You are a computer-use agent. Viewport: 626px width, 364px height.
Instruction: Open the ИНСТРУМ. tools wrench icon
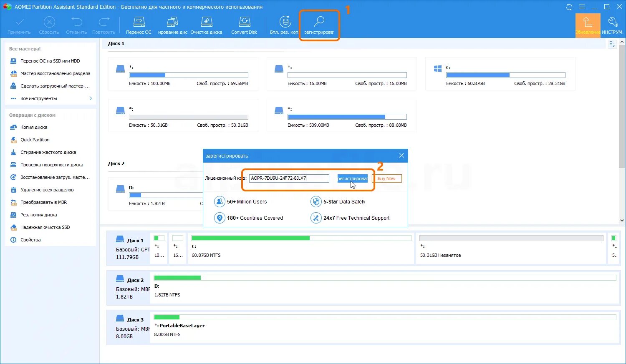[613, 25]
